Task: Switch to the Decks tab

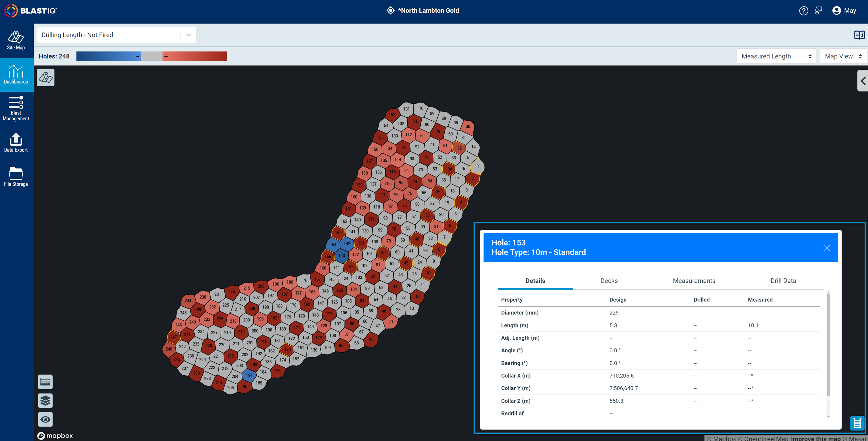Action: click(x=609, y=280)
